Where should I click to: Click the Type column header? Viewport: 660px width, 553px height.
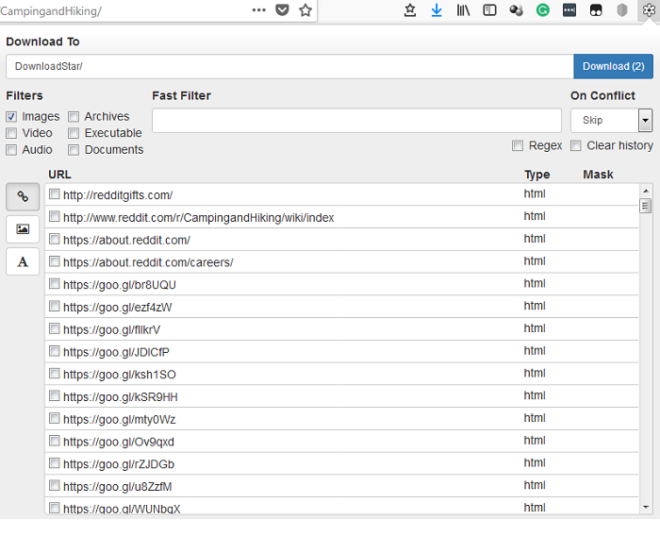pos(537,174)
